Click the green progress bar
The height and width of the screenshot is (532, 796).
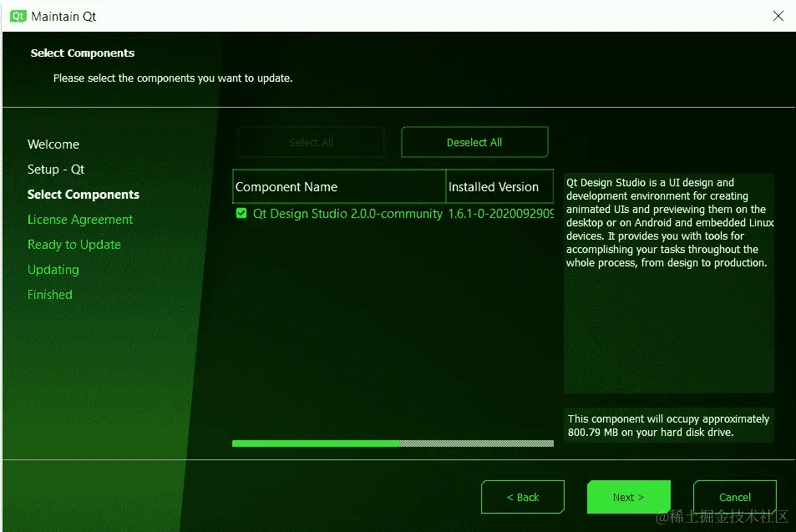click(393, 443)
